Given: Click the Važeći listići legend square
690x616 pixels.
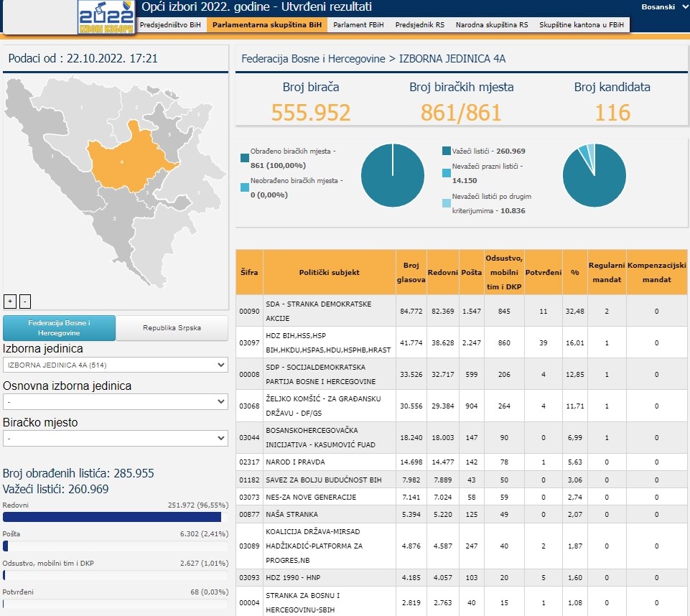Looking at the screenshot, I should click(x=446, y=151).
